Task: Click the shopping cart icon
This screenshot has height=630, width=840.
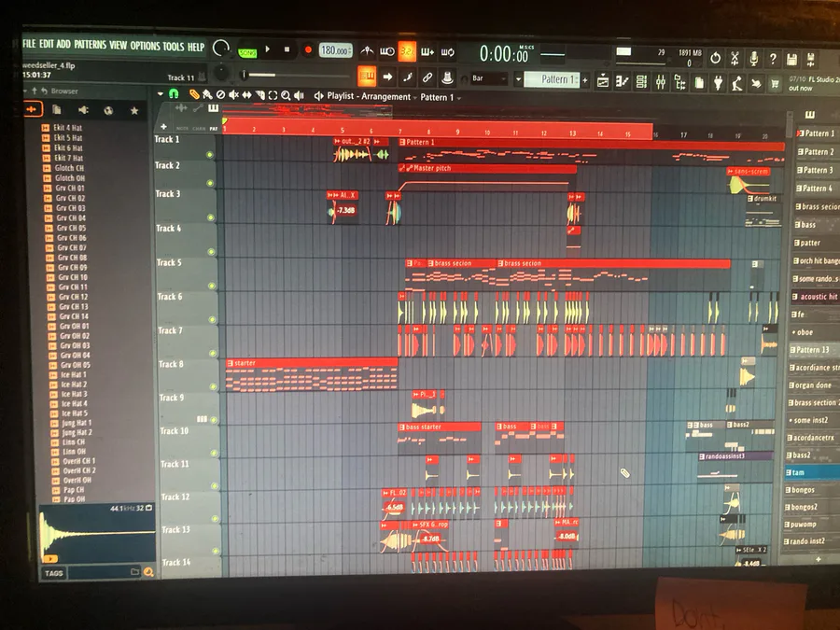Action: [x=775, y=84]
